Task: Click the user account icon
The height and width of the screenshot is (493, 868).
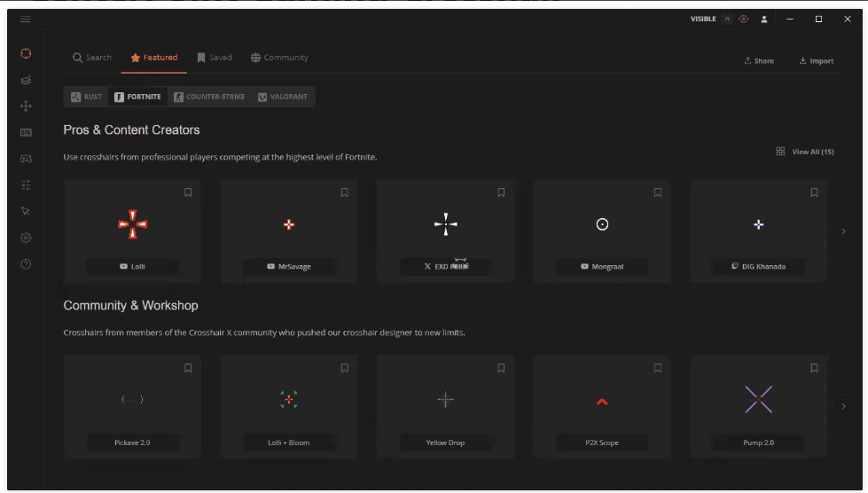Action: tap(764, 20)
